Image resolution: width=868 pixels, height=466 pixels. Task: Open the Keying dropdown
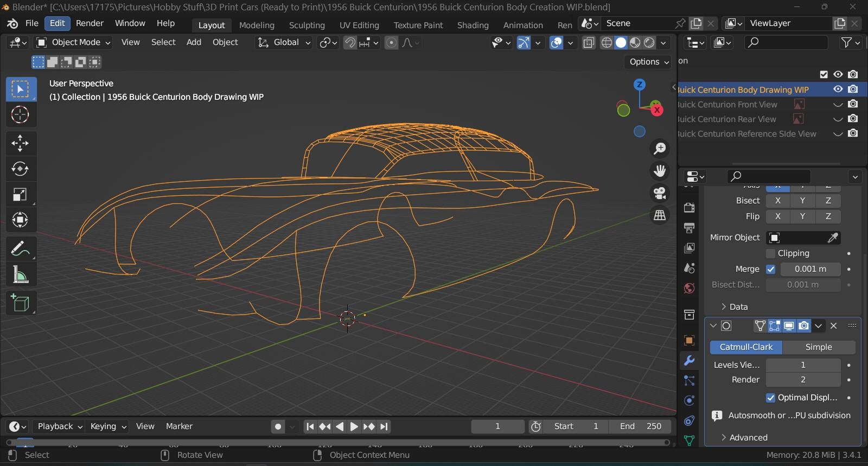108,426
